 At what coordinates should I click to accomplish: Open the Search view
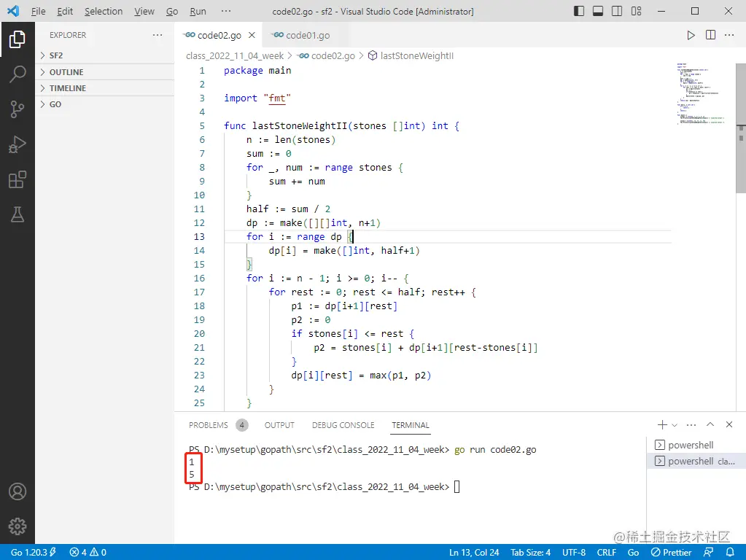point(17,74)
